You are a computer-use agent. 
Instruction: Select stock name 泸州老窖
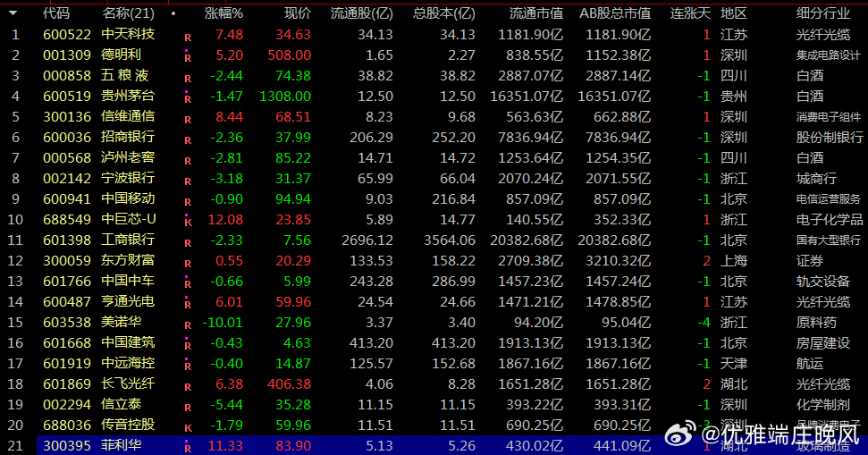point(128,157)
